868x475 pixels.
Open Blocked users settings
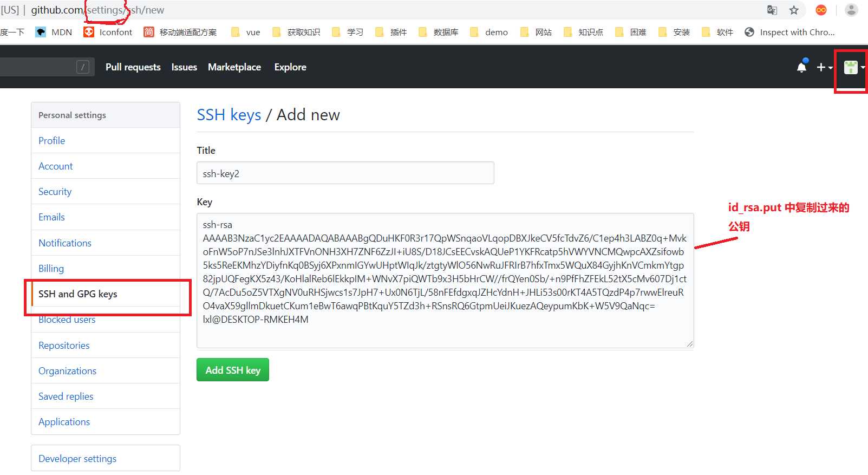(x=106, y=320)
